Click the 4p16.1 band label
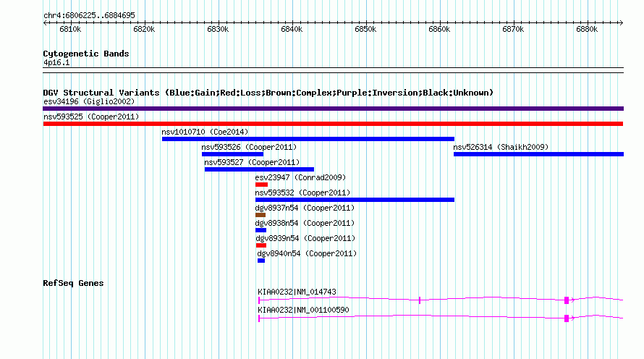Viewport: 644px width, 359px height. (56, 63)
